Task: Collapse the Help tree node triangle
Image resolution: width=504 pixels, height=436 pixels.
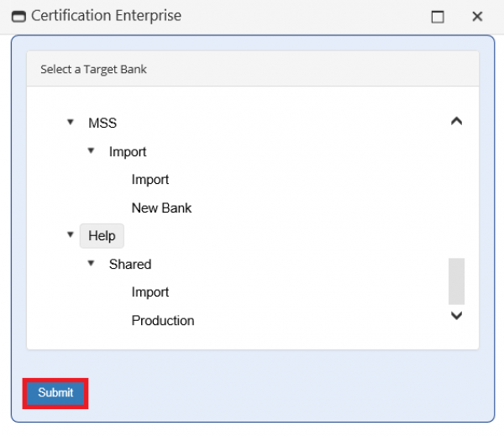Action: click(x=71, y=234)
